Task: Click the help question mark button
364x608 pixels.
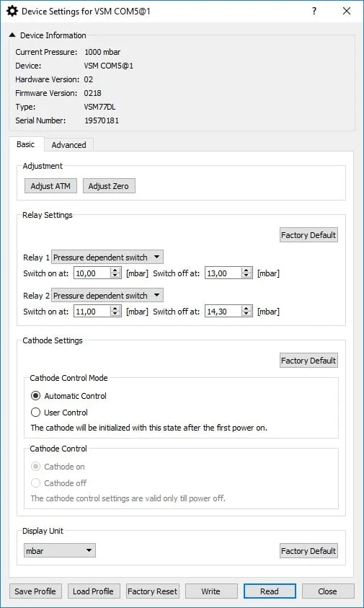Action: (314, 12)
